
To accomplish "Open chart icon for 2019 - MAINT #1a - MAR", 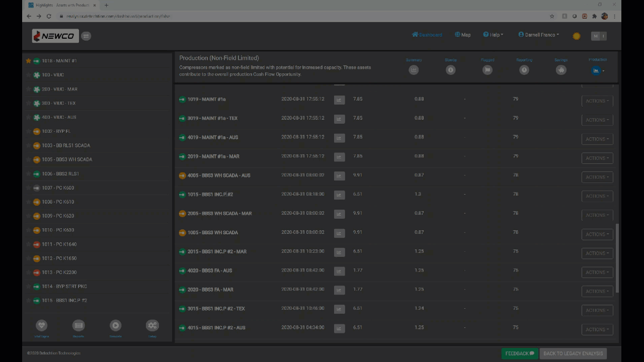I will tap(340, 157).
